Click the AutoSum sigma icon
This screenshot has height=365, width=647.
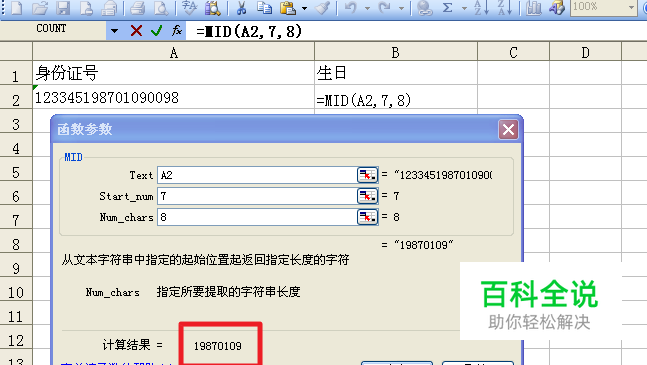[x=448, y=7]
